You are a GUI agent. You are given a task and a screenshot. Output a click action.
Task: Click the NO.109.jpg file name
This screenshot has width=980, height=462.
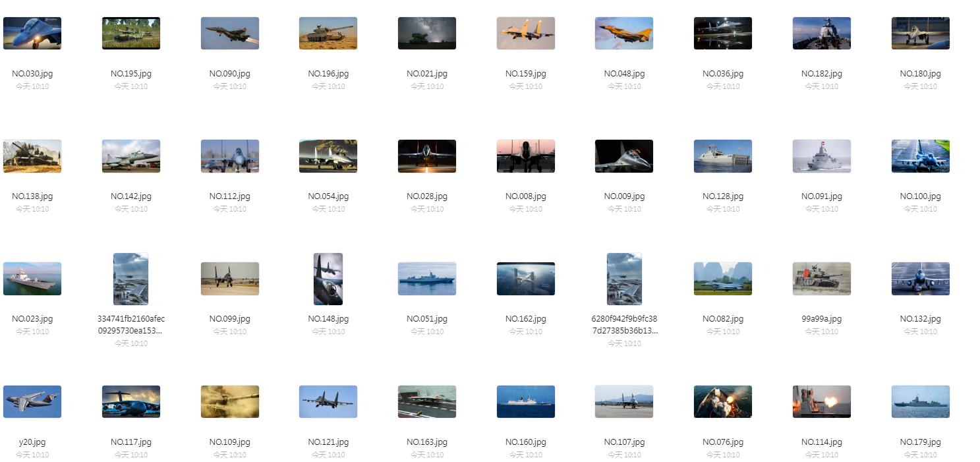click(x=230, y=442)
